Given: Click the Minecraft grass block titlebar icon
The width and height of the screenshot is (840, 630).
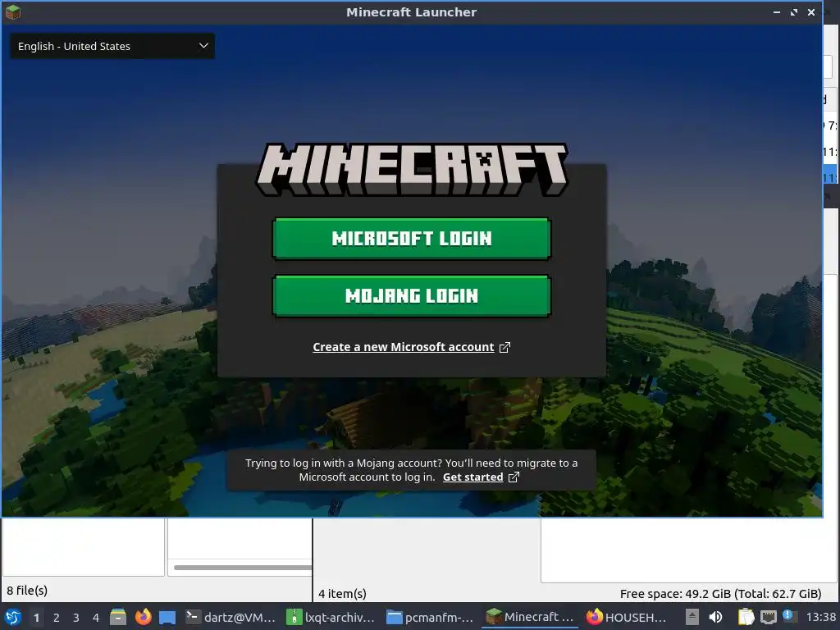Looking at the screenshot, I should click(12, 11).
